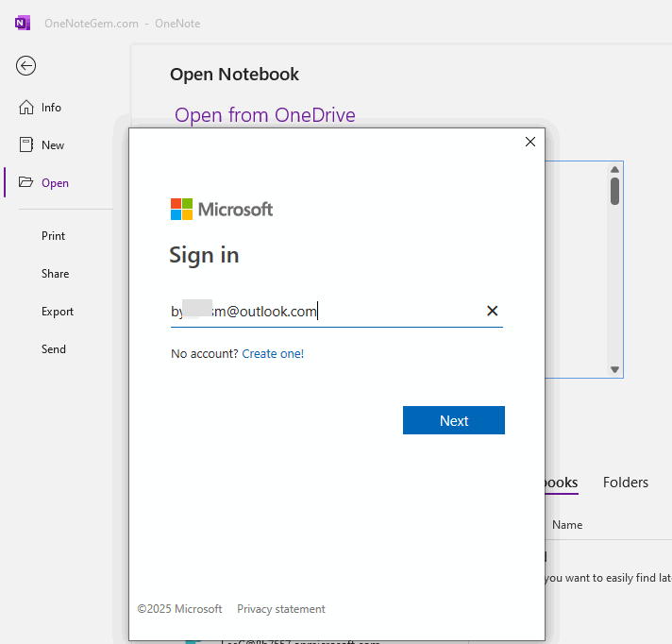Open the Print menu item
The image size is (672, 644).
(53, 236)
